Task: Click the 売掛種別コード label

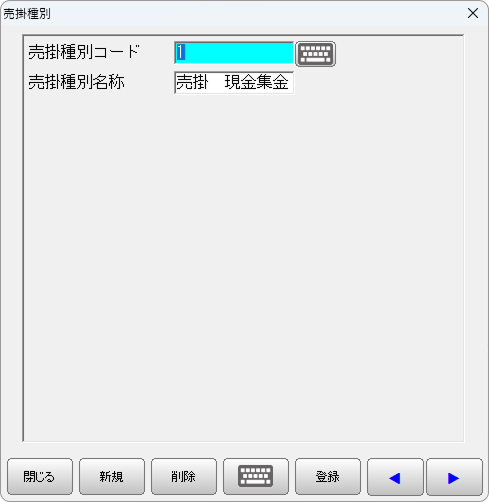Action: tap(84, 52)
